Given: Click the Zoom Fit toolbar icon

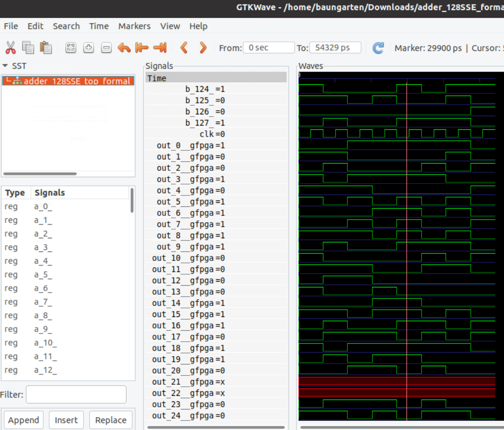Looking at the screenshot, I should click(71, 48).
